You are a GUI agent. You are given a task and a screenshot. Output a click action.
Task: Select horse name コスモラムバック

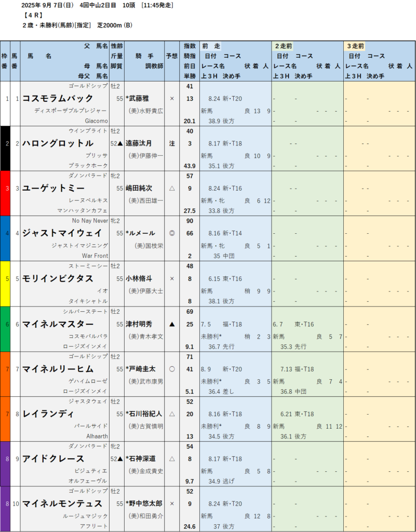[x=58, y=98]
